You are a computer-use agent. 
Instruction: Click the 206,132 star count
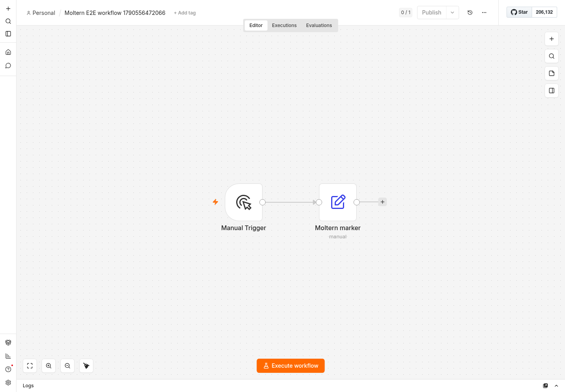pos(544,12)
